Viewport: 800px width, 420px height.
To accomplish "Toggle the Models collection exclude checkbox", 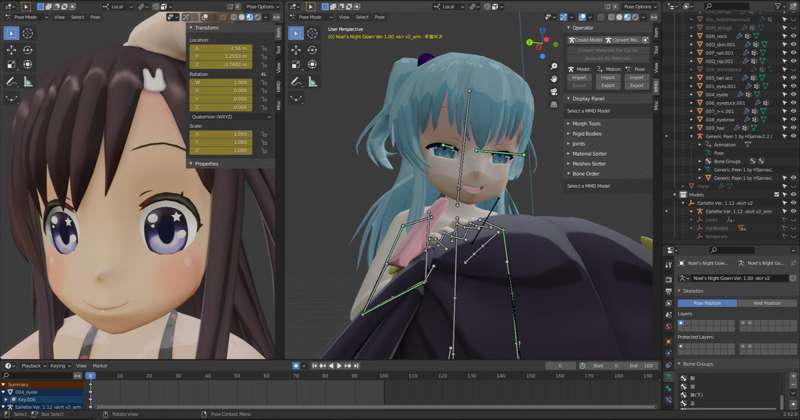I will click(777, 194).
